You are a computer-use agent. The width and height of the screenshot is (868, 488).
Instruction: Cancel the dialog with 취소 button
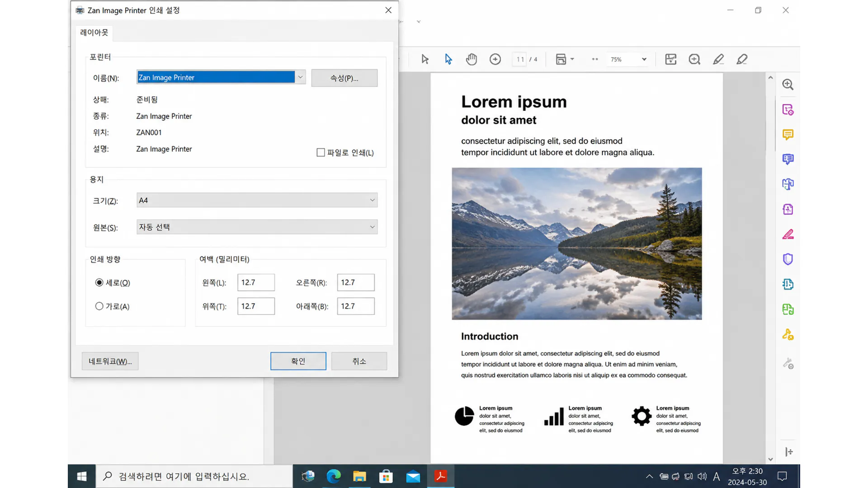359,361
